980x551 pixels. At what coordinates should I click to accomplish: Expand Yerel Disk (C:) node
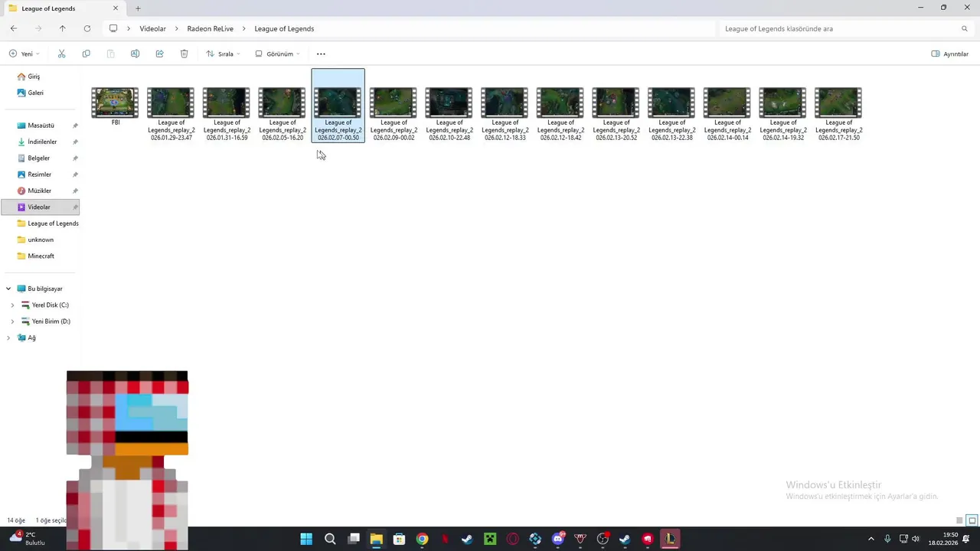tap(12, 305)
